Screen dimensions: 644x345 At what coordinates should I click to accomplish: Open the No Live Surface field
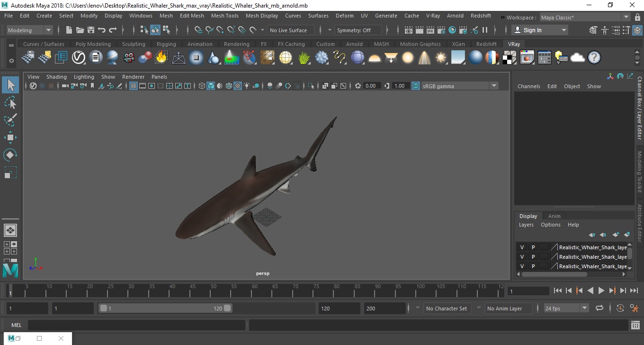click(291, 30)
